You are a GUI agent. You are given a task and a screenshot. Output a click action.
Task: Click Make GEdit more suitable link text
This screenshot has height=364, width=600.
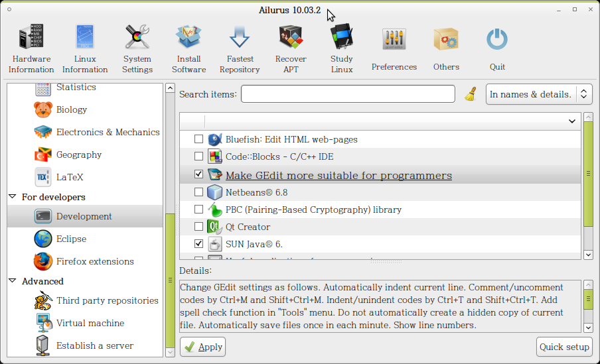[338, 175]
